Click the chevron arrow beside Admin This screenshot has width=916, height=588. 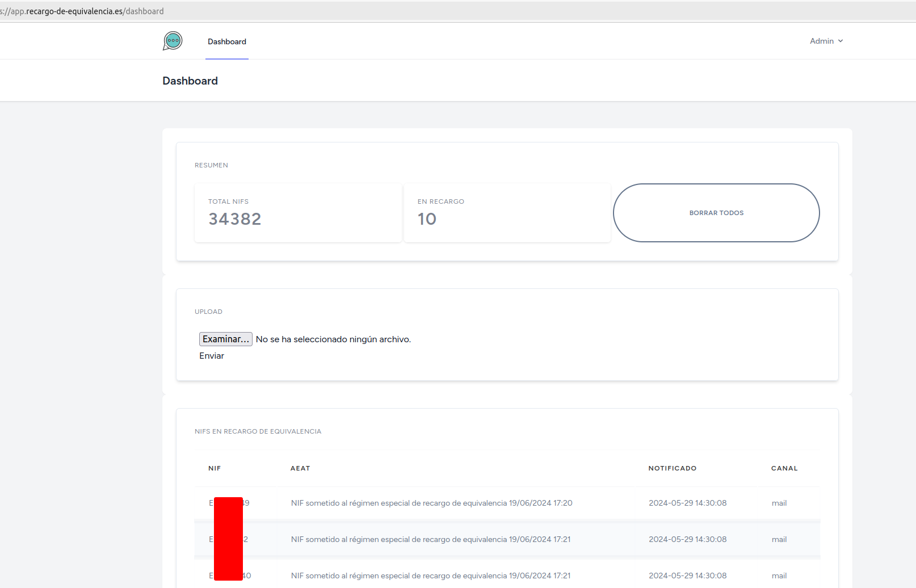tap(841, 41)
